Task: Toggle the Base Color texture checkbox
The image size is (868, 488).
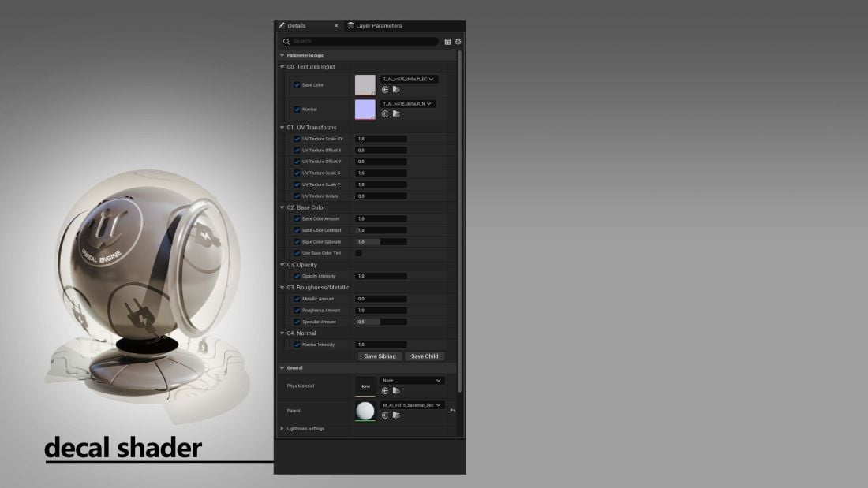Action: click(297, 84)
